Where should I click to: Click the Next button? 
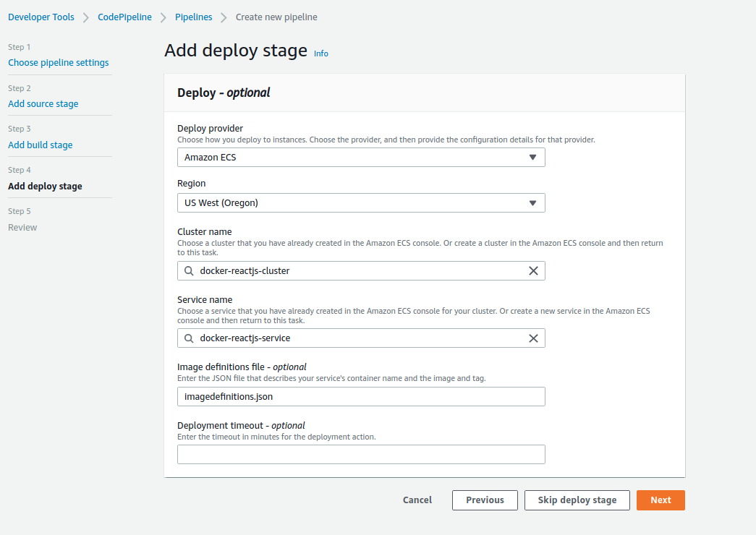click(660, 500)
